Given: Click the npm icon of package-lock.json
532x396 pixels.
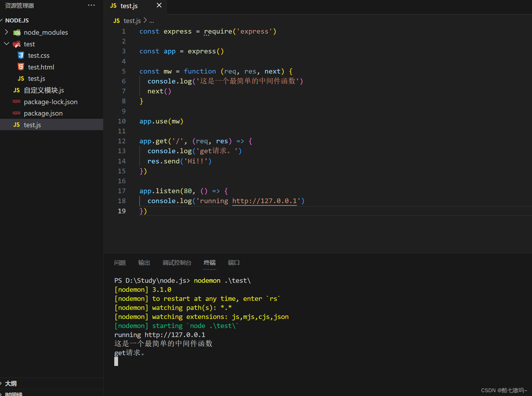Looking at the screenshot, I should click(x=17, y=102).
